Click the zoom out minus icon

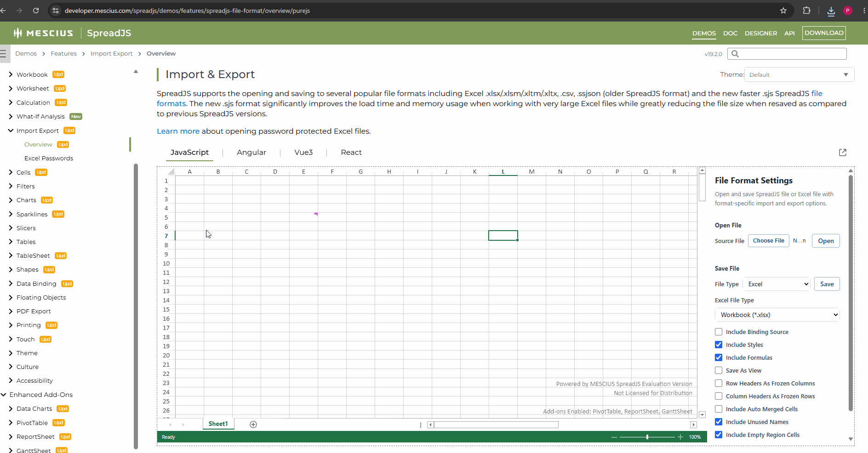point(614,437)
